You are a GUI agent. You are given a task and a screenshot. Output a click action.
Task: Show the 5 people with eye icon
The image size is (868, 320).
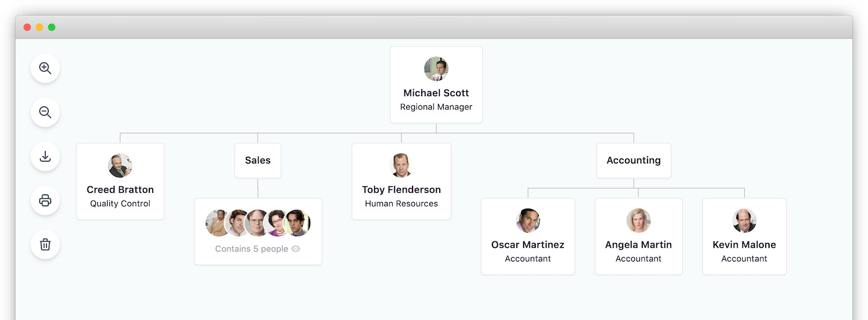click(296, 249)
